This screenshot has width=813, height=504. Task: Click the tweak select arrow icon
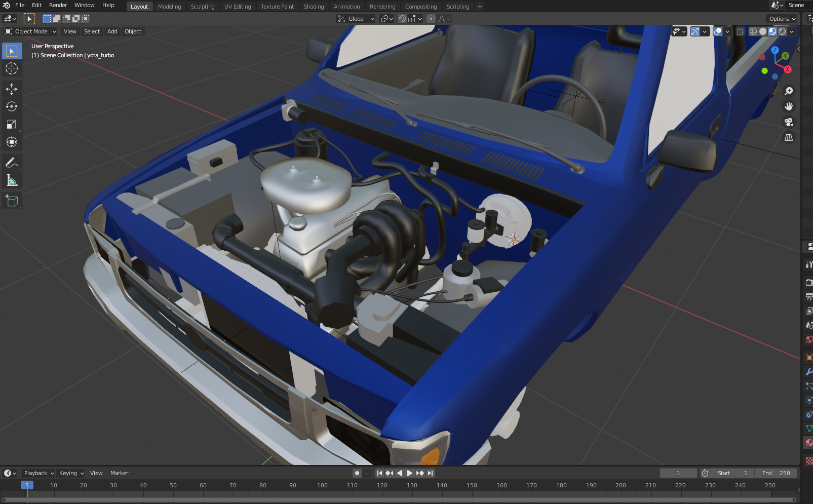pos(29,19)
